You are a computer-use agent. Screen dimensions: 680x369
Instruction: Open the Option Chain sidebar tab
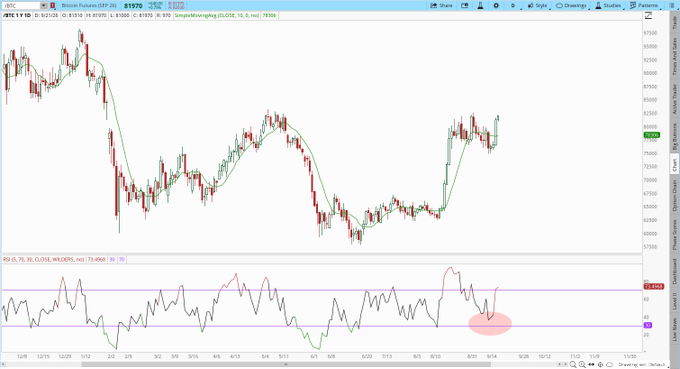pyautogui.click(x=674, y=195)
